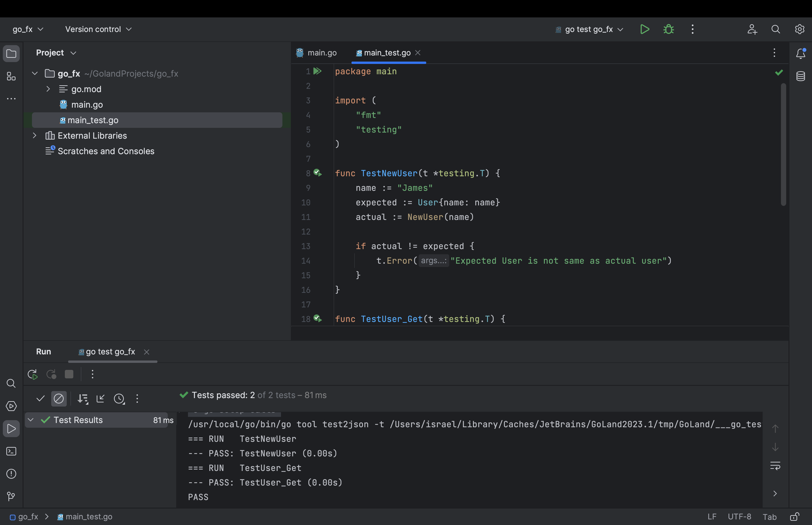Open the Problems tool window icon

(x=11, y=474)
